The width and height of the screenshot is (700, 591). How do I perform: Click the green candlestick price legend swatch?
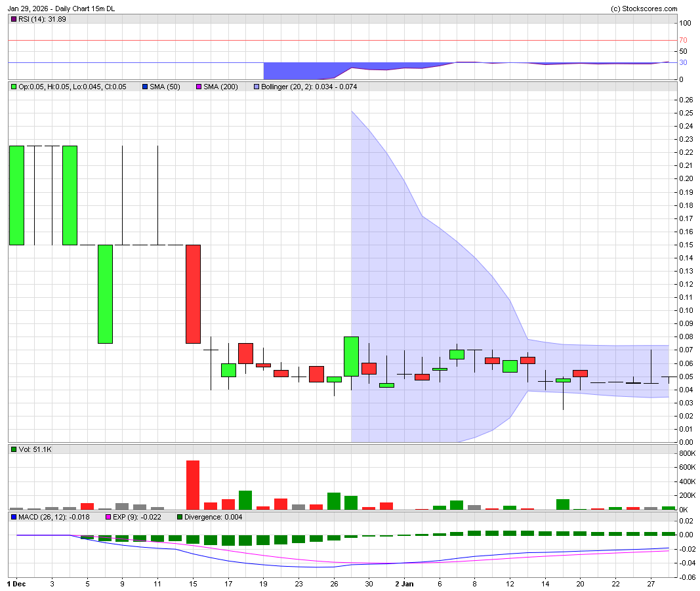tap(14, 87)
